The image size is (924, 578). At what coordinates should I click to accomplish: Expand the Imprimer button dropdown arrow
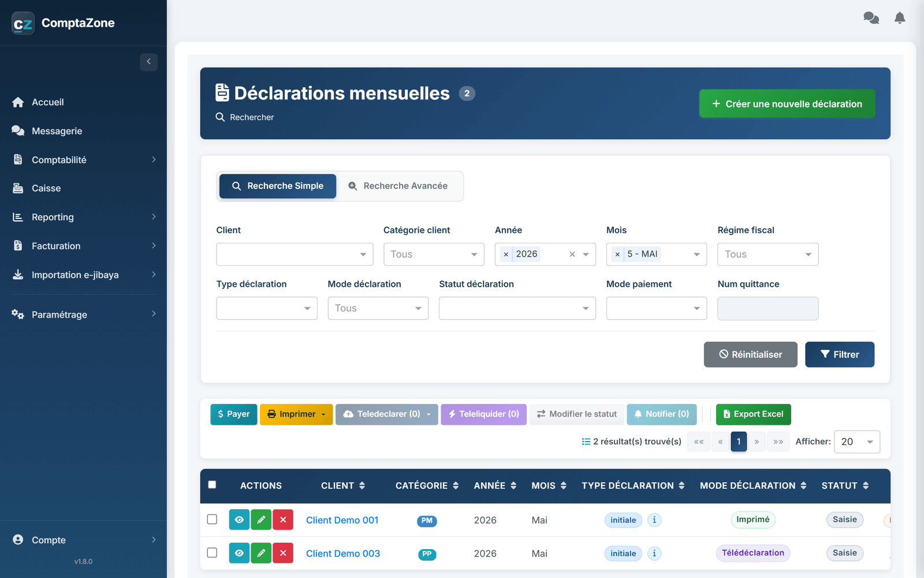(x=323, y=414)
